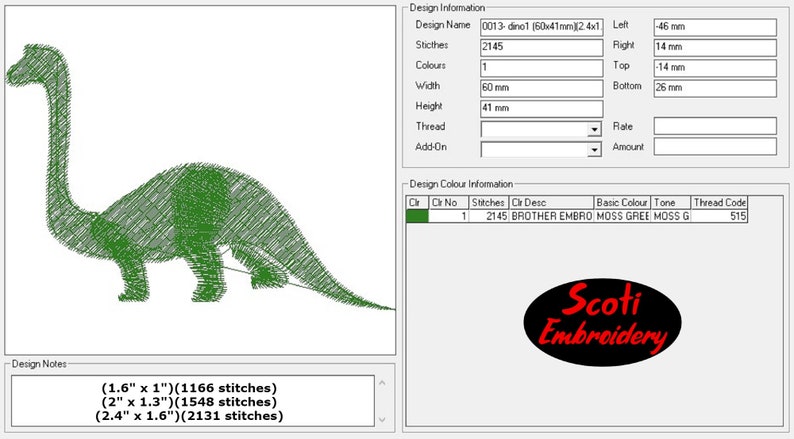Click the BROTHER EMBRO description cell

click(x=551, y=216)
